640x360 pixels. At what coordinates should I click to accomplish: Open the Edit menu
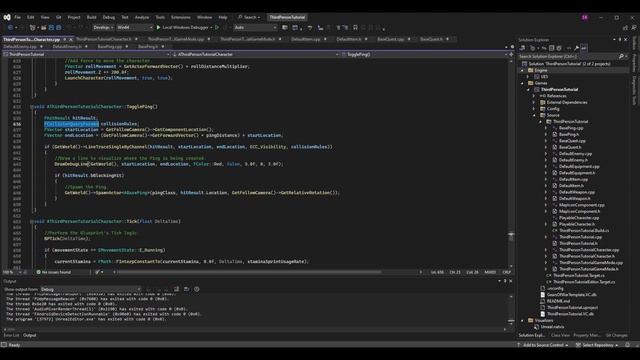click(x=31, y=17)
